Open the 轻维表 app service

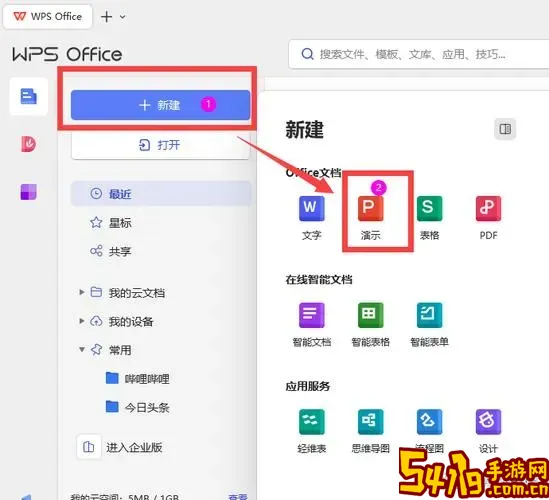tap(312, 431)
